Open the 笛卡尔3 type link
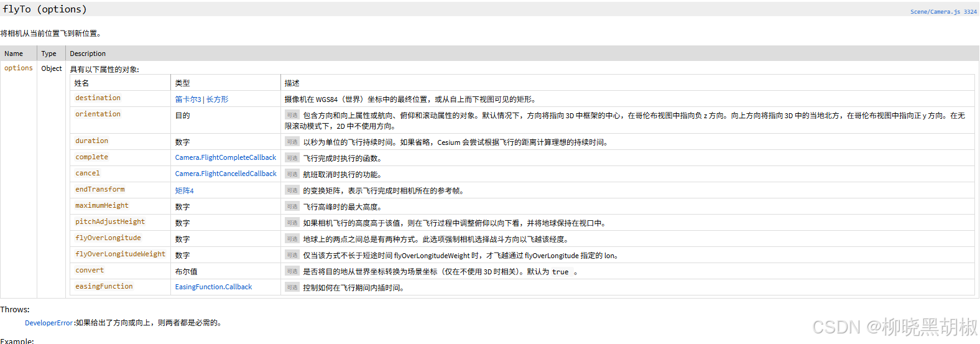 [188, 100]
